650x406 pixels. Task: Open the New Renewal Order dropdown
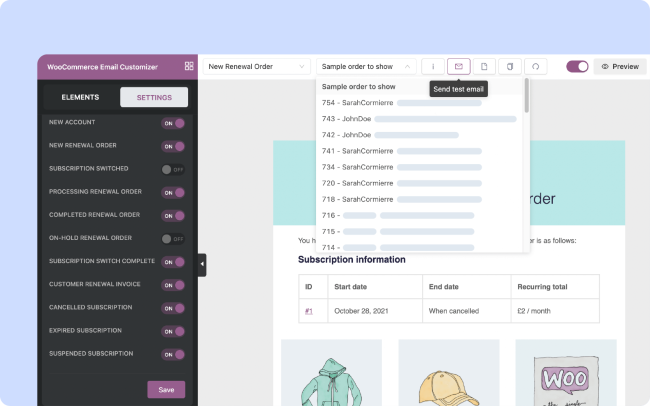(257, 66)
